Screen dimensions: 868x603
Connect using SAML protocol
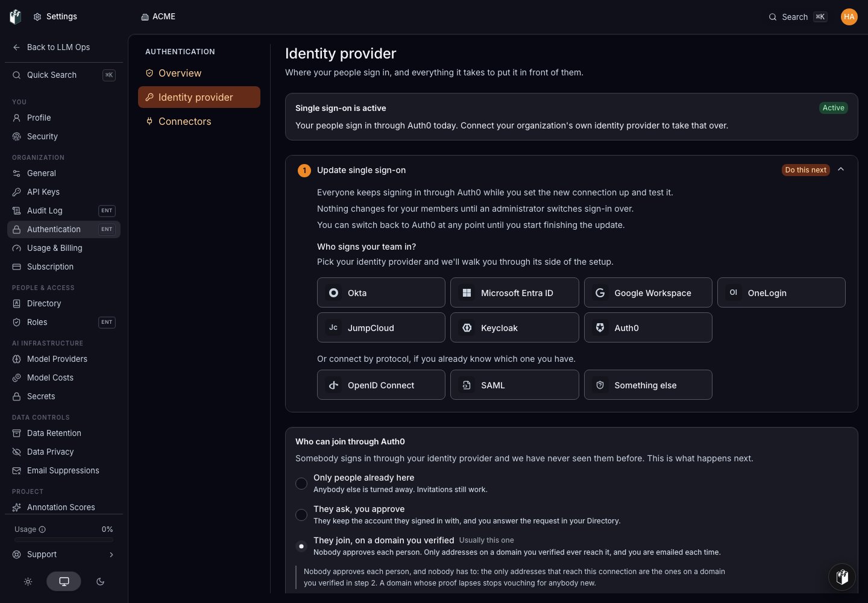[x=515, y=385]
